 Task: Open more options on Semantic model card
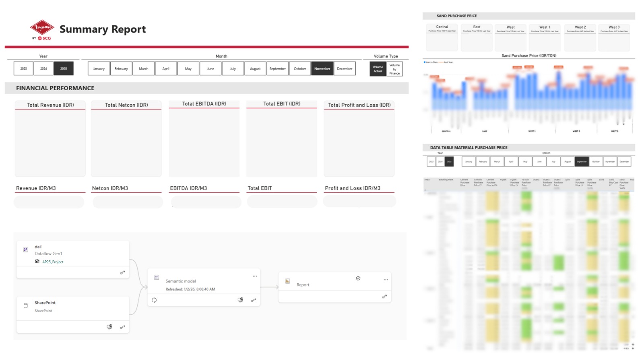tap(255, 276)
